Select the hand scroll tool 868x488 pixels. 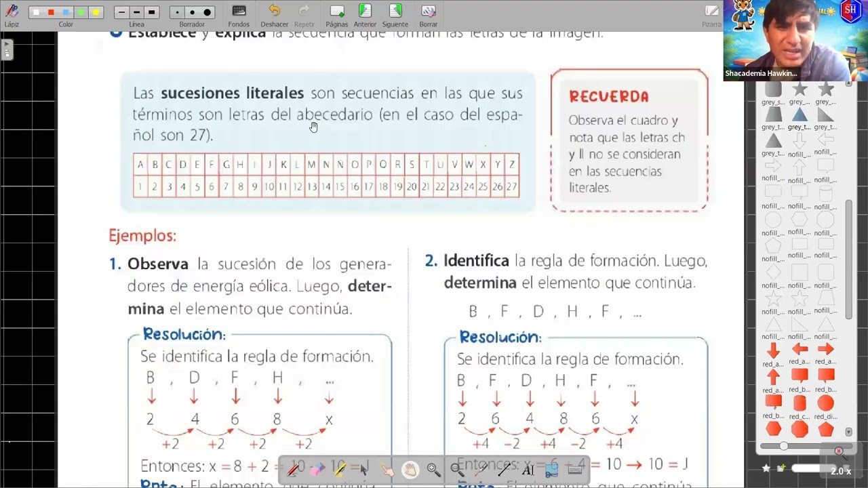(x=410, y=469)
